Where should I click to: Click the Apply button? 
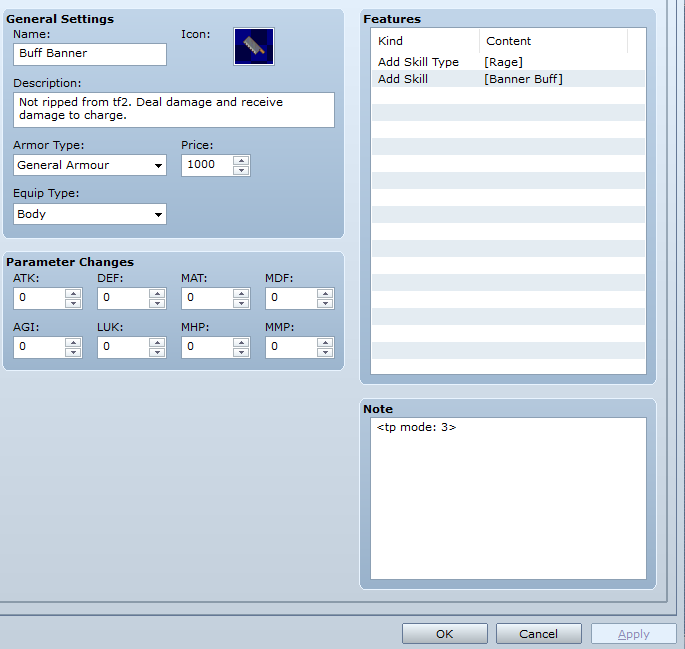pos(633,634)
